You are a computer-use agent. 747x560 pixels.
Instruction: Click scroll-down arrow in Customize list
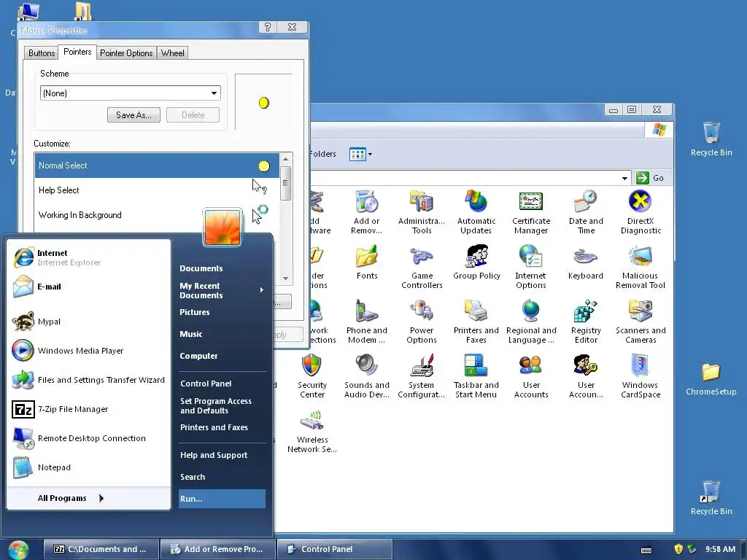point(285,278)
